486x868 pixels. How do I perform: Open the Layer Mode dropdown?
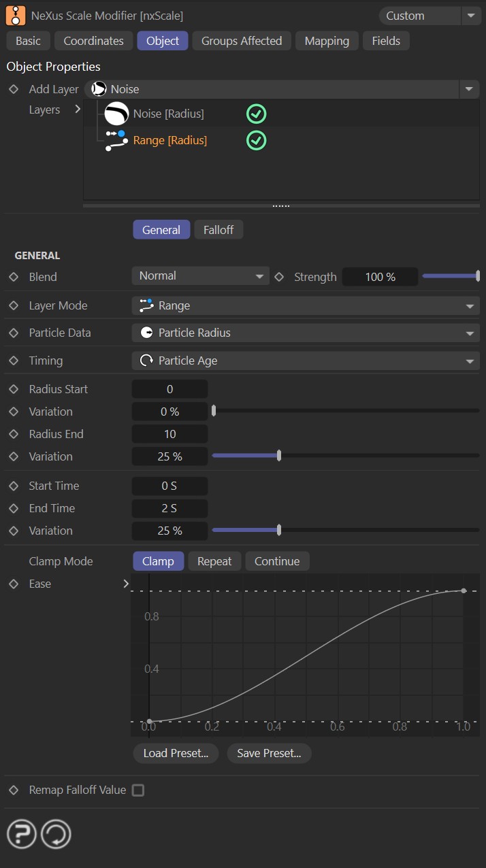306,306
